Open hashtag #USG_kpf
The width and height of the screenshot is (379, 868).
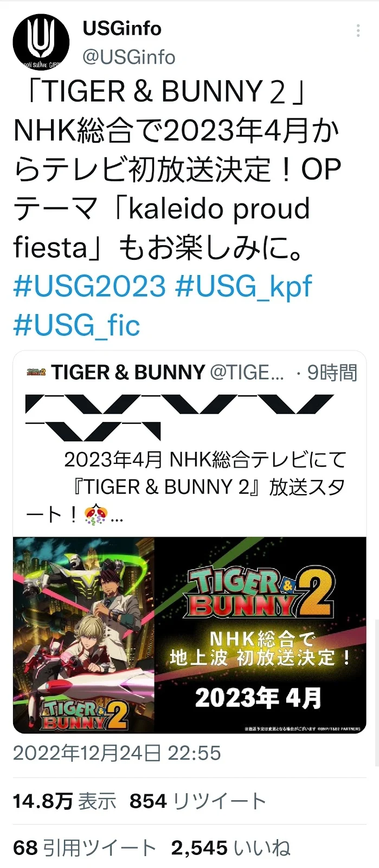(243, 286)
